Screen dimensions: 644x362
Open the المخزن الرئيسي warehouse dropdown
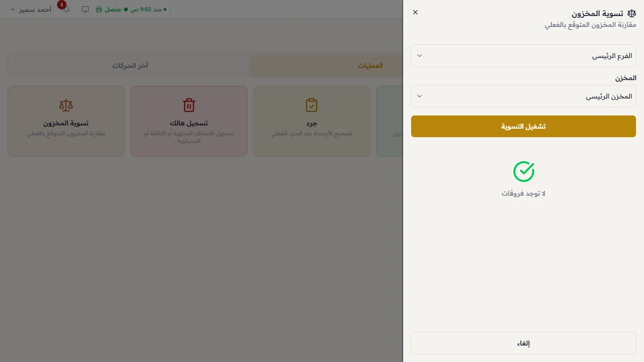pyautogui.click(x=523, y=96)
